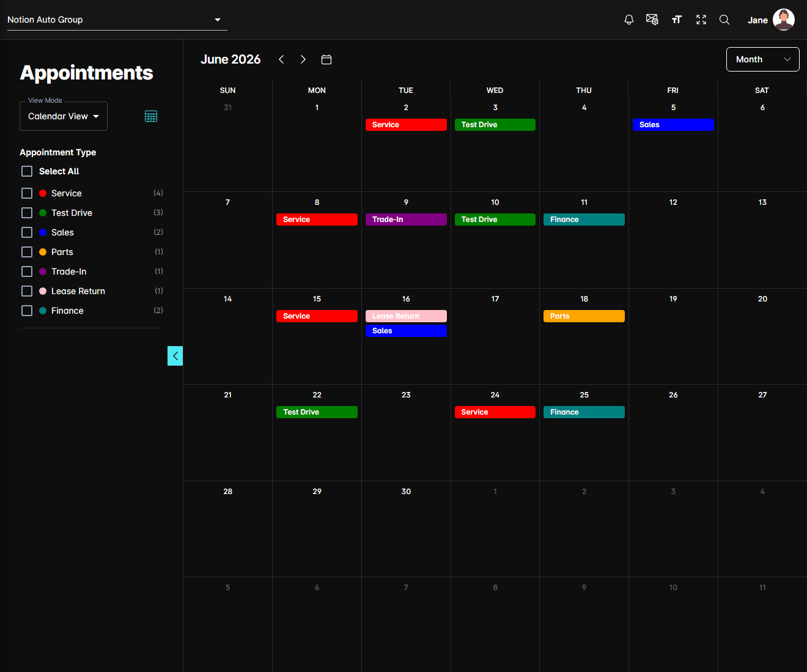The height and width of the screenshot is (672, 807).
Task: Go to next month arrow
Action: [303, 59]
